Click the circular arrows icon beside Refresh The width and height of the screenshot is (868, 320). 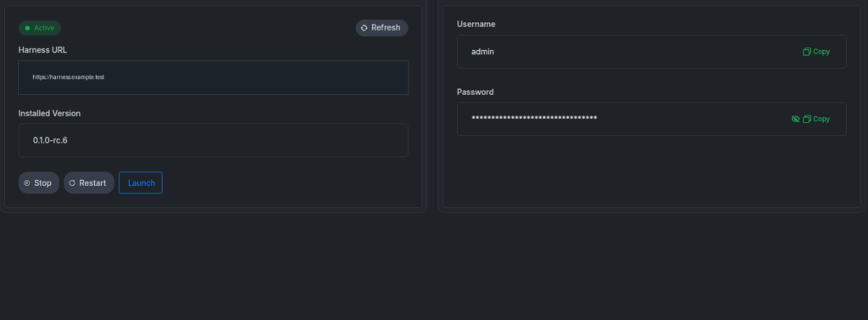tap(364, 28)
